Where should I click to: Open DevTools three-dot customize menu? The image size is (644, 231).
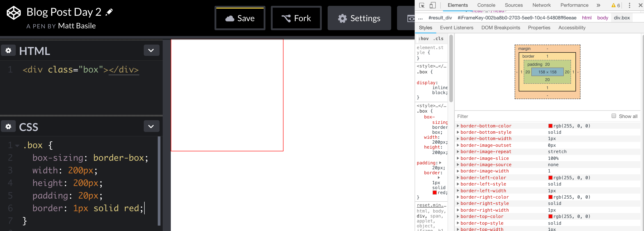[630, 5]
